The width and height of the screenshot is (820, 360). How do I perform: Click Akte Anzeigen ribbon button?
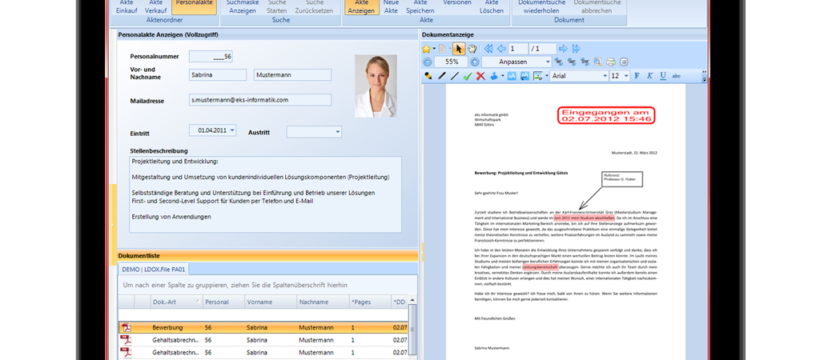[x=362, y=6]
